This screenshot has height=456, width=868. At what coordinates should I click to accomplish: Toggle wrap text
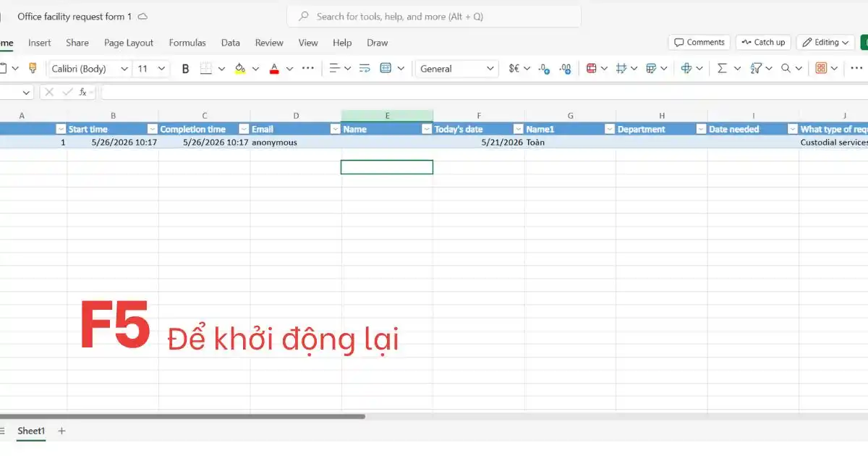point(365,68)
